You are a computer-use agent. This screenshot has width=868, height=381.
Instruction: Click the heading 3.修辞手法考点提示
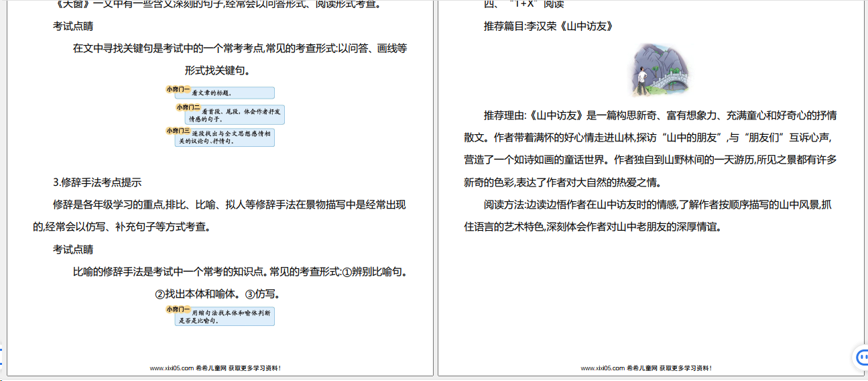(97, 182)
